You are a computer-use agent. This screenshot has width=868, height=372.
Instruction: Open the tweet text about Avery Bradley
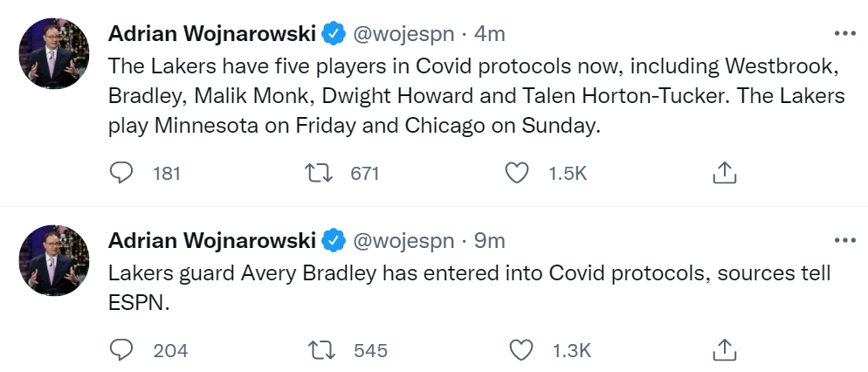pos(470,288)
